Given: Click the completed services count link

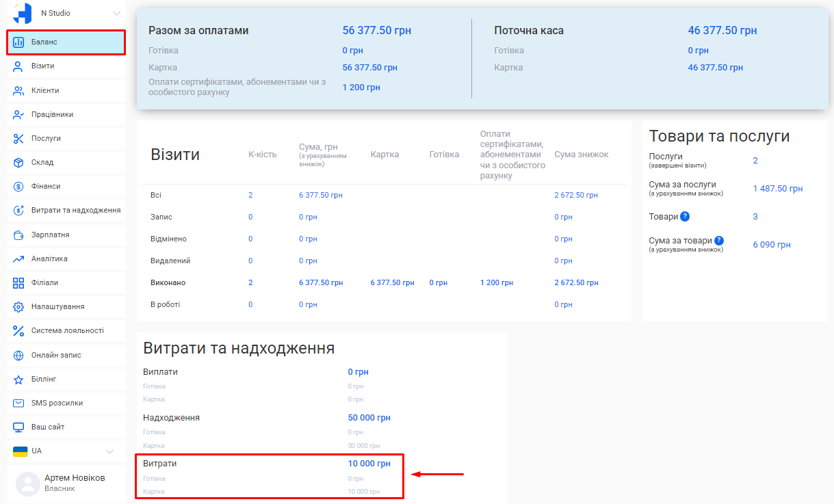Looking at the screenshot, I should pyautogui.click(x=755, y=159).
